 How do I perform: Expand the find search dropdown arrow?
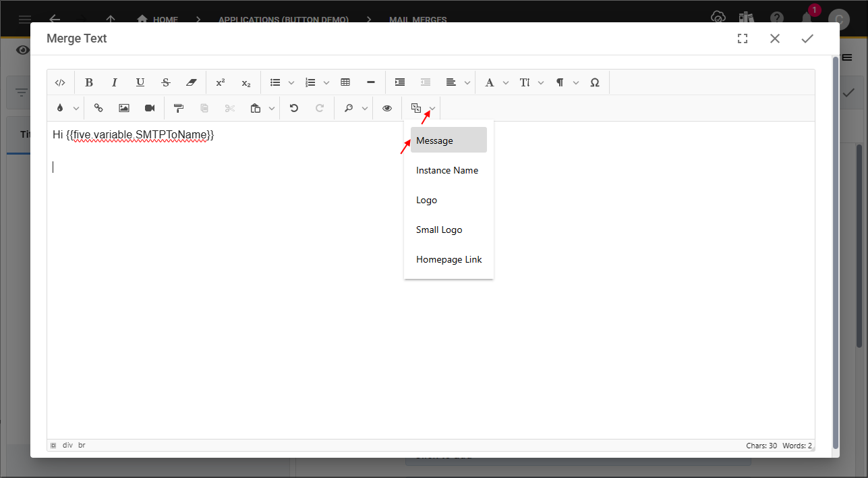(365, 109)
